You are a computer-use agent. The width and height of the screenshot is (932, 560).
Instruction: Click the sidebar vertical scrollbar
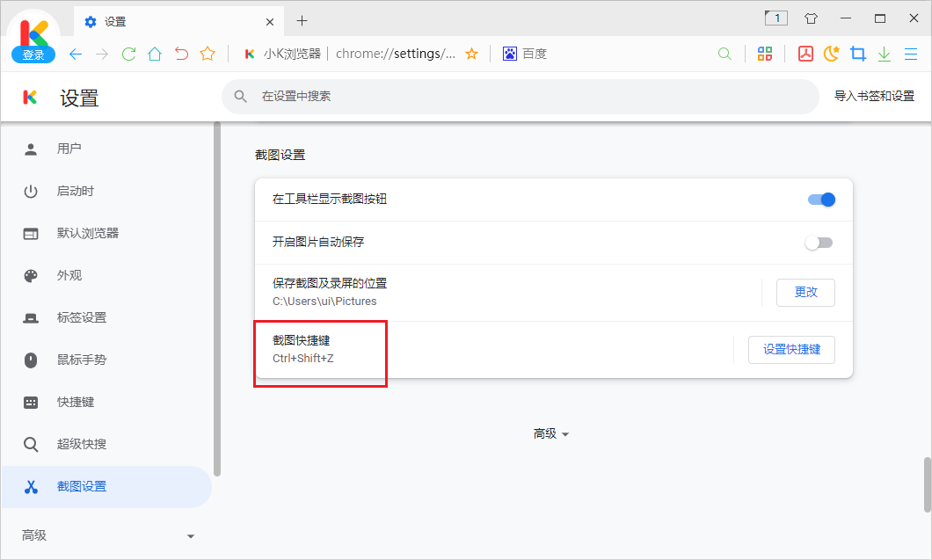[x=217, y=299]
